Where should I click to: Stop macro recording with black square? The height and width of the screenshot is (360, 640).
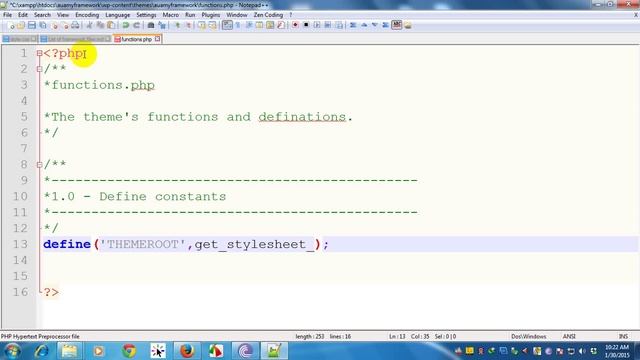pos(306,25)
